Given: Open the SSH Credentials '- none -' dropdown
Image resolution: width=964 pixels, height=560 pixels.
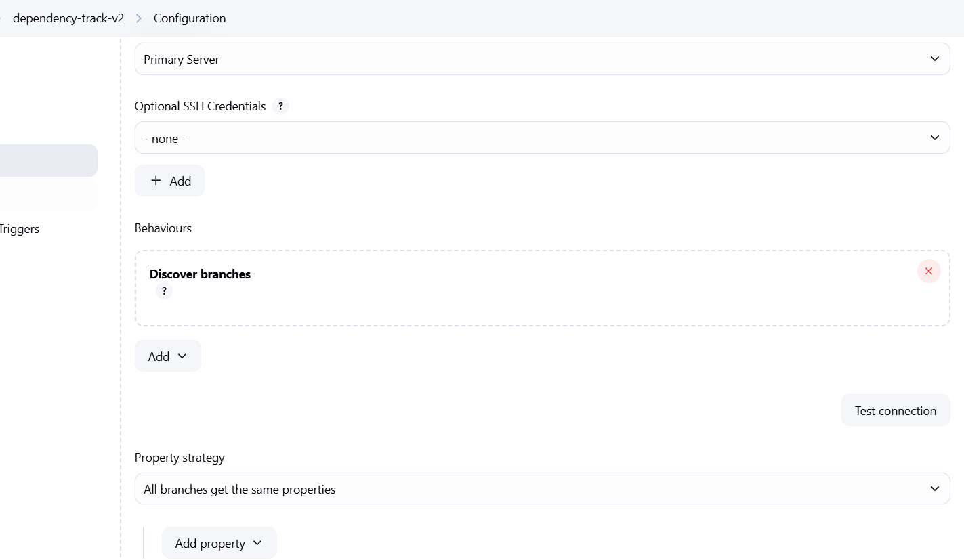Looking at the screenshot, I should click(542, 138).
